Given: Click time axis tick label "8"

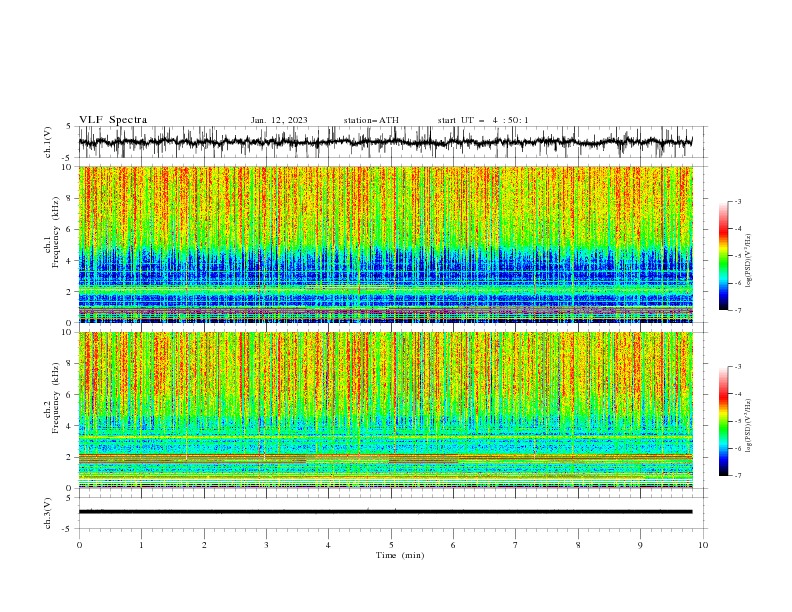Looking at the screenshot, I should coord(578,545).
